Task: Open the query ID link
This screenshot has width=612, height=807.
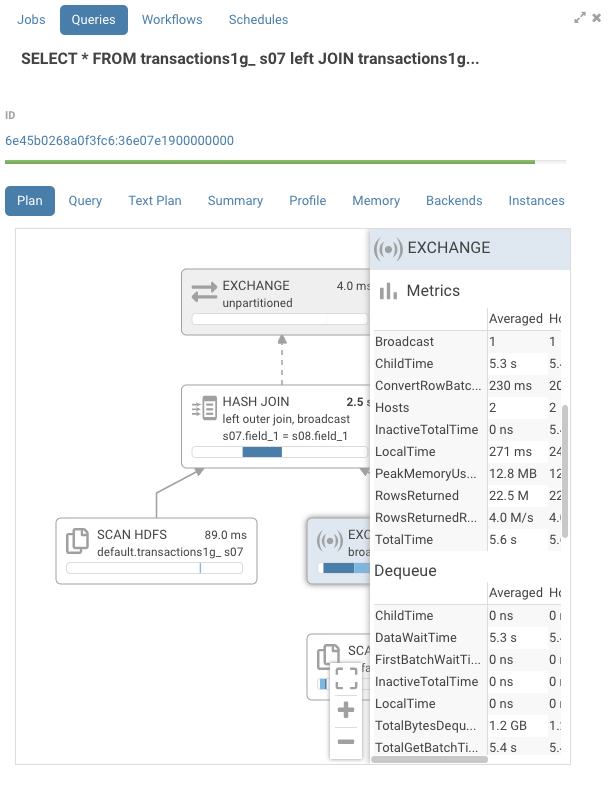Action: pyautogui.click(x=119, y=141)
